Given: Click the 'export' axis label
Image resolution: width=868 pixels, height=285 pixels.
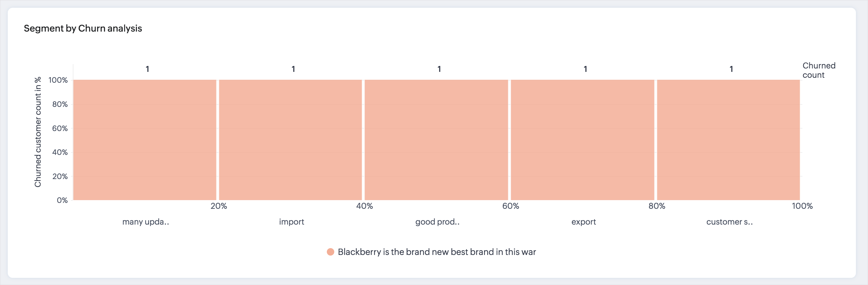Looking at the screenshot, I should pos(584,222).
